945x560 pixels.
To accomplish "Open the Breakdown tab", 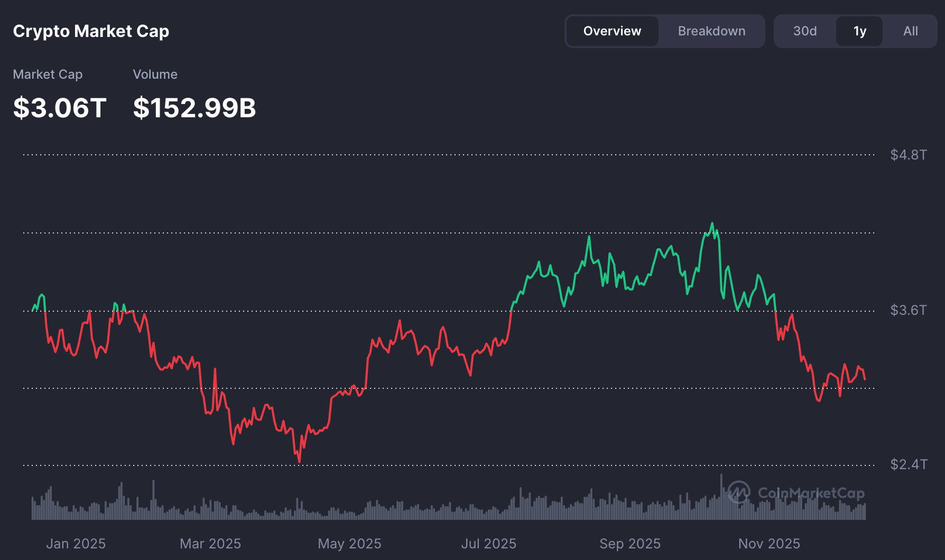I will click(711, 31).
